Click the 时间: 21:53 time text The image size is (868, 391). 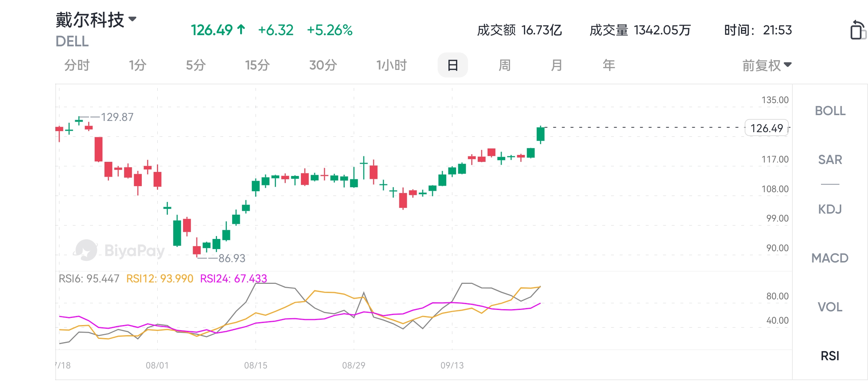[758, 30]
